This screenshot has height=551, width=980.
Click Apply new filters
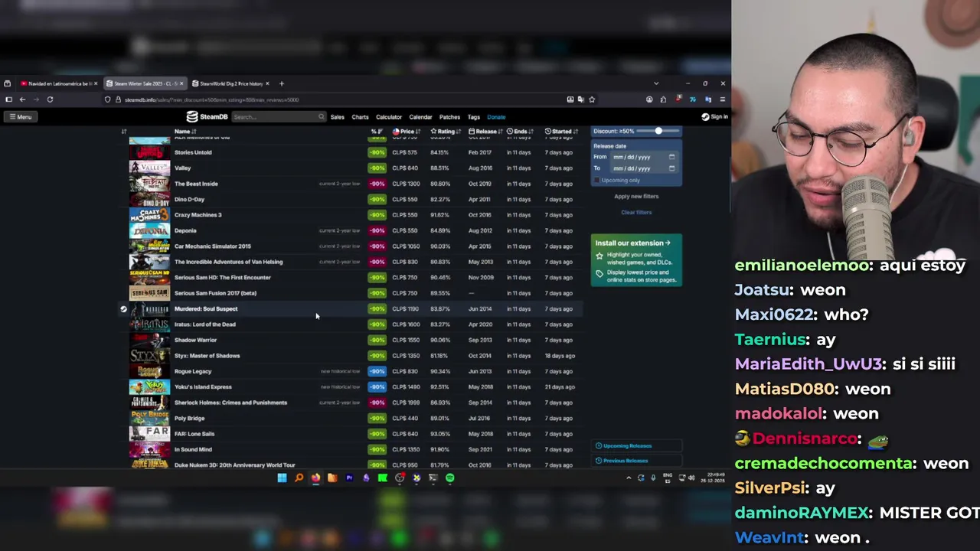tap(636, 197)
